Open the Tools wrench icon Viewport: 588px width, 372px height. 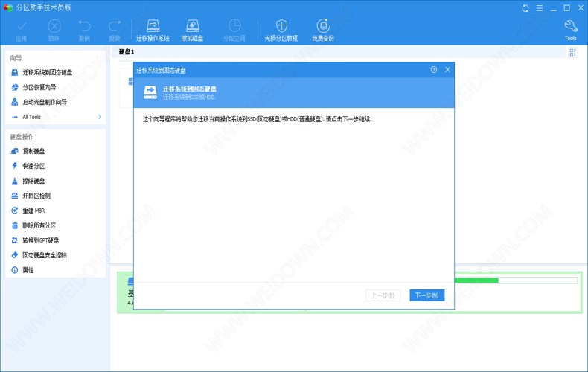coord(570,30)
